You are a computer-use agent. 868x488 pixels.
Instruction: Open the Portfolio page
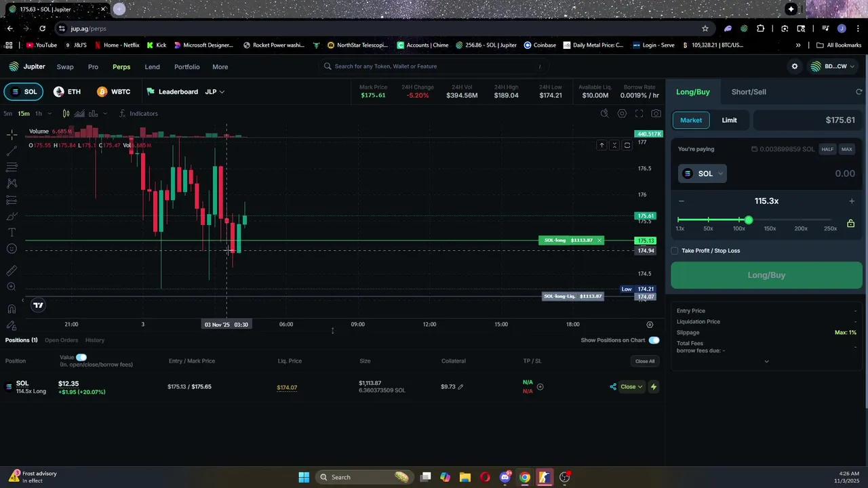coord(186,66)
